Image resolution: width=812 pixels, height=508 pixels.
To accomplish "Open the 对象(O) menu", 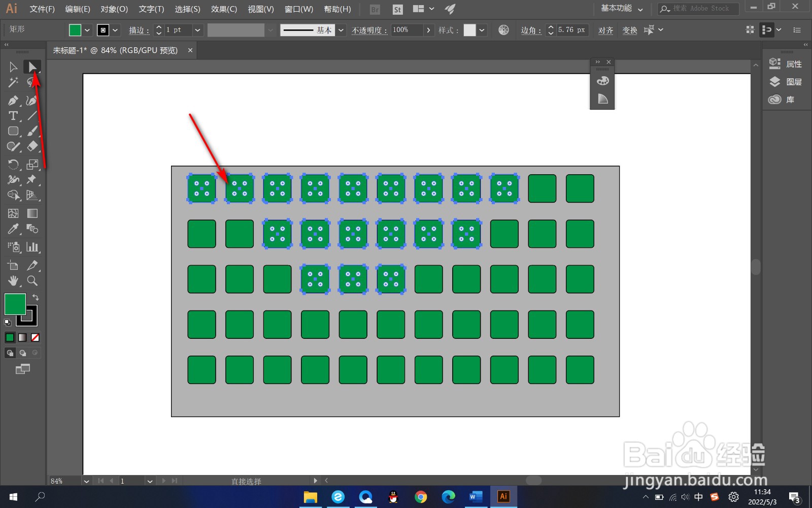I will [x=114, y=9].
